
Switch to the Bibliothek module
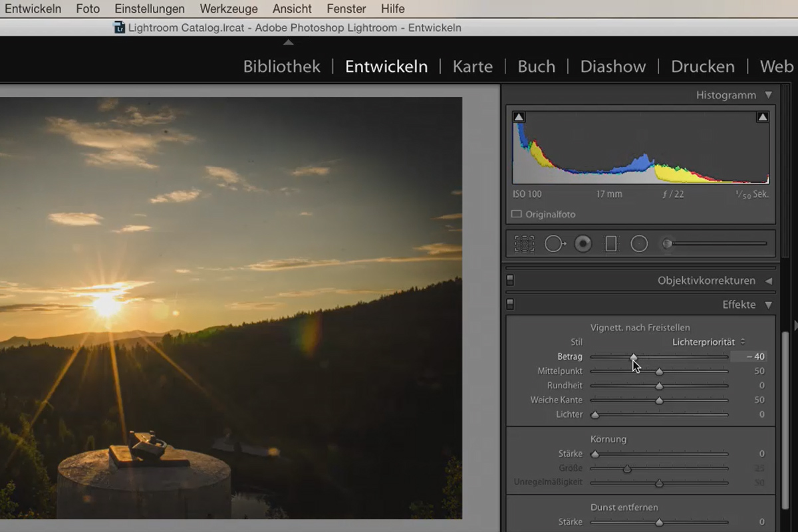[x=282, y=66]
